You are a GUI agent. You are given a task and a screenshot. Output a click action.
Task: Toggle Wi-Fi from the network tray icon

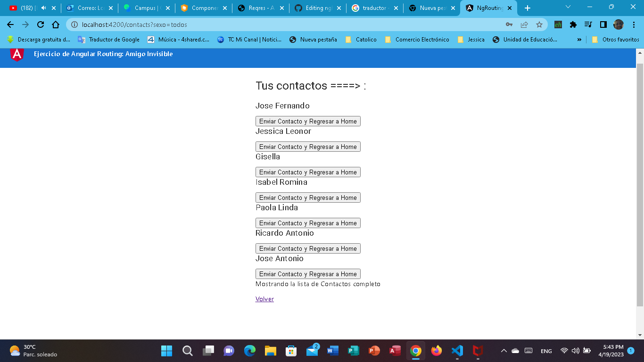(x=564, y=351)
